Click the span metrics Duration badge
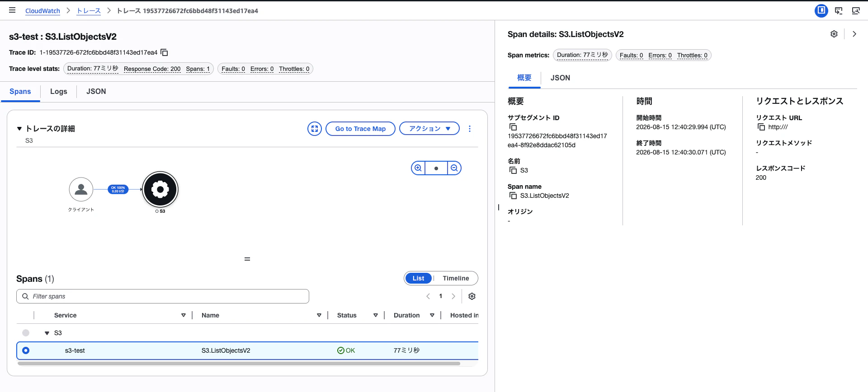The width and height of the screenshot is (868, 392). 582,55
